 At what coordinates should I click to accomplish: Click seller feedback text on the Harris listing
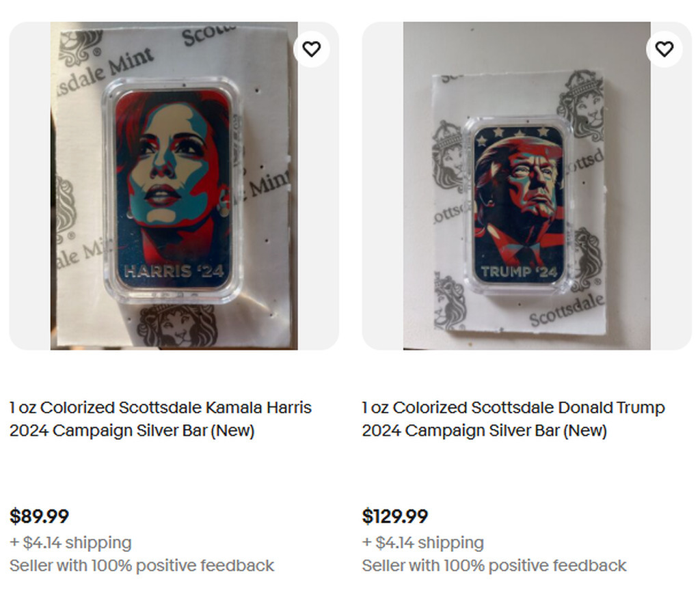pyautogui.click(x=142, y=566)
